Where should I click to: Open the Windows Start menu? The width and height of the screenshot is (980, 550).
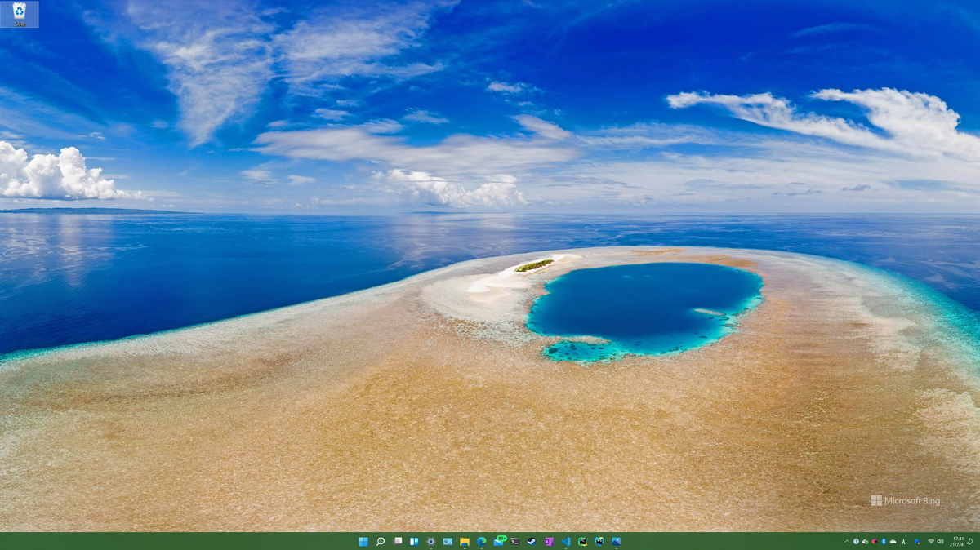pos(363,541)
